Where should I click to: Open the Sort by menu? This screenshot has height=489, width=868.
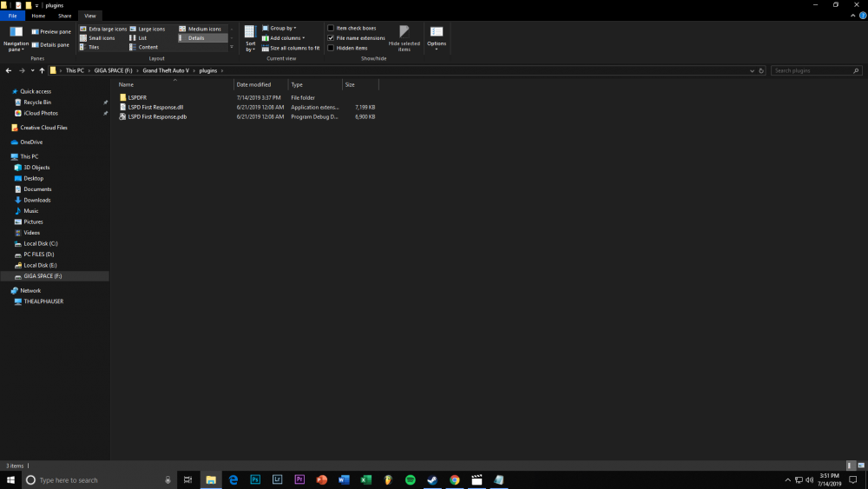coord(250,39)
